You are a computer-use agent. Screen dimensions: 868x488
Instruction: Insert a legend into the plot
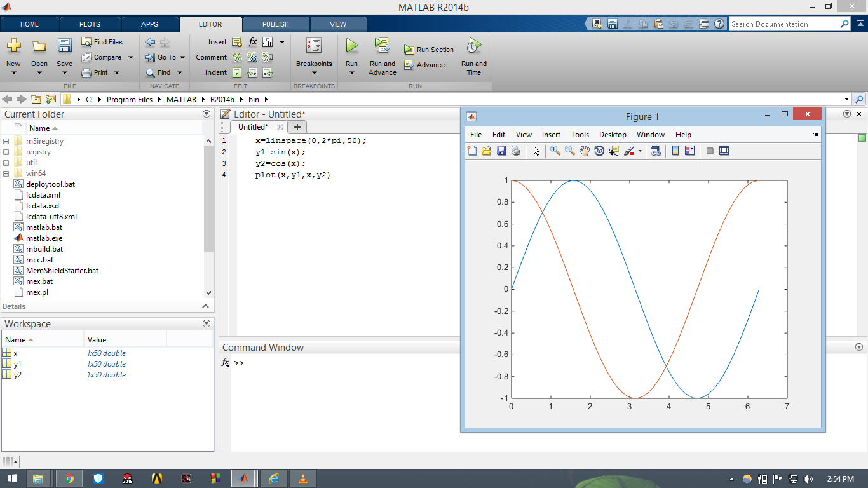(x=689, y=151)
